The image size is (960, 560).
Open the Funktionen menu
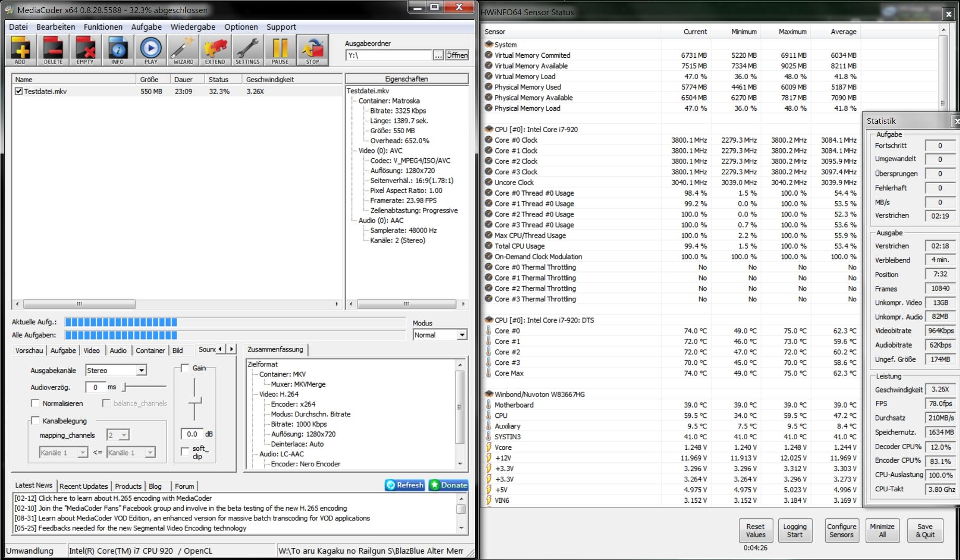[x=103, y=27]
